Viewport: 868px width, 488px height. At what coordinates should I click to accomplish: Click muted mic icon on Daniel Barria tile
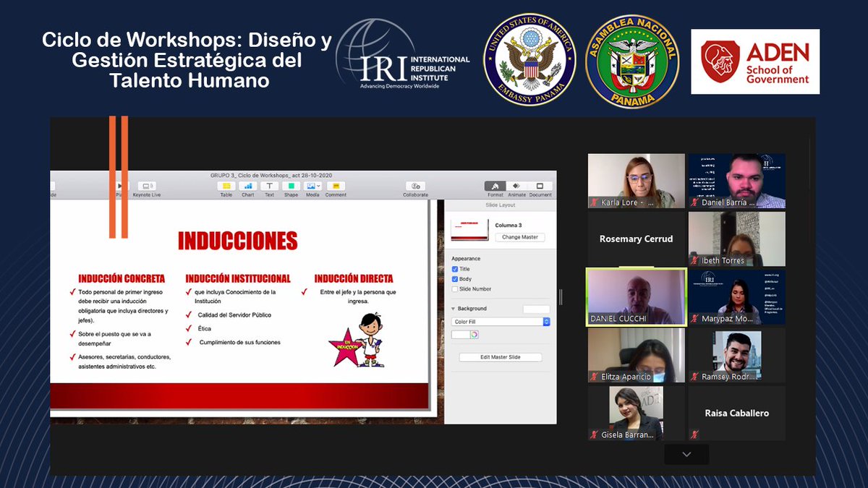[x=695, y=202]
